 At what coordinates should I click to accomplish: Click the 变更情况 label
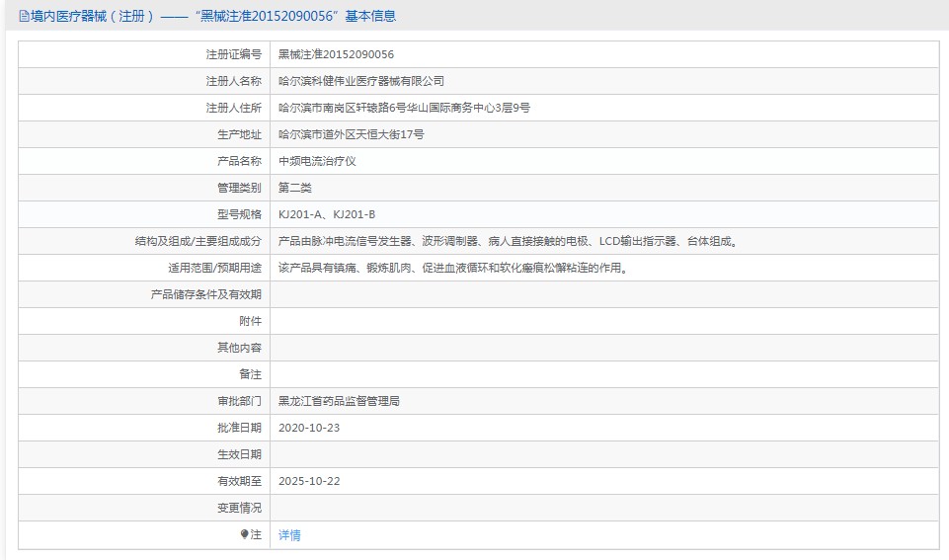239,508
